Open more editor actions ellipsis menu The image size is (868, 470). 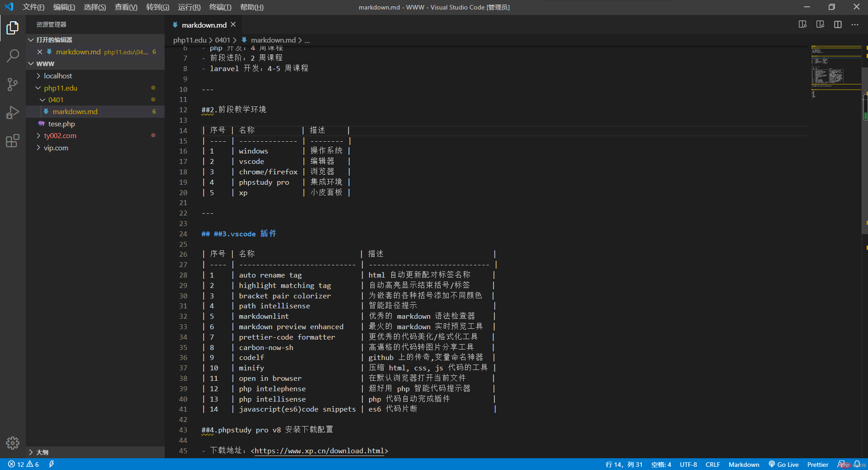tap(855, 24)
